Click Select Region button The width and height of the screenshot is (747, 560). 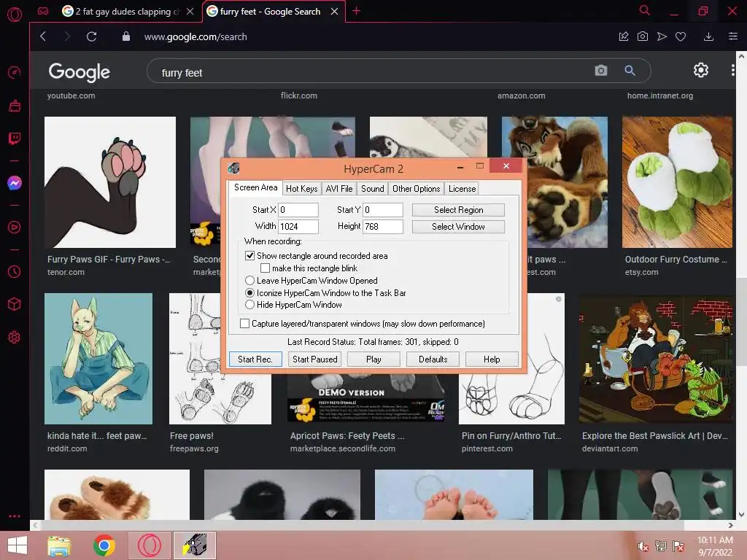[x=458, y=210]
